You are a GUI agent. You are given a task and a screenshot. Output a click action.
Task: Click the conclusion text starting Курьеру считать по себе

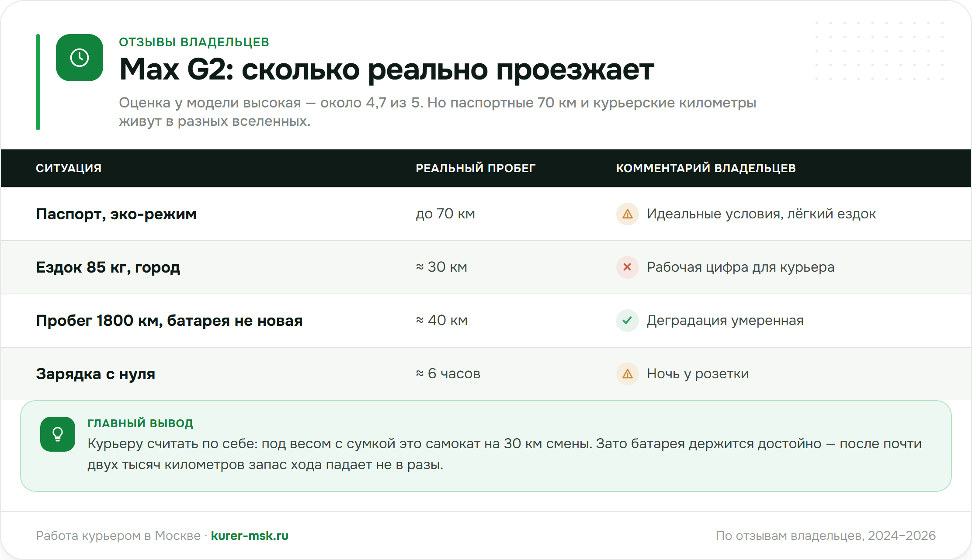point(505,454)
